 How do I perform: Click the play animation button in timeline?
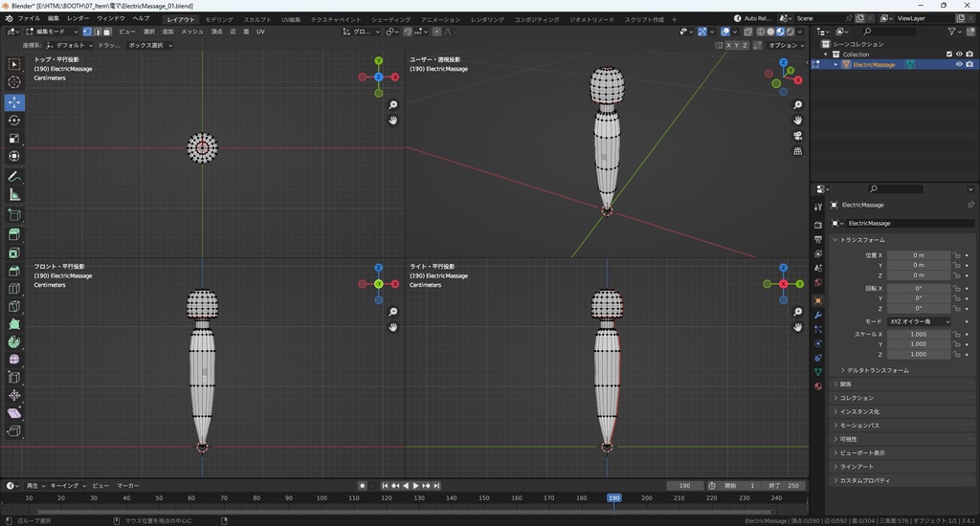416,486
